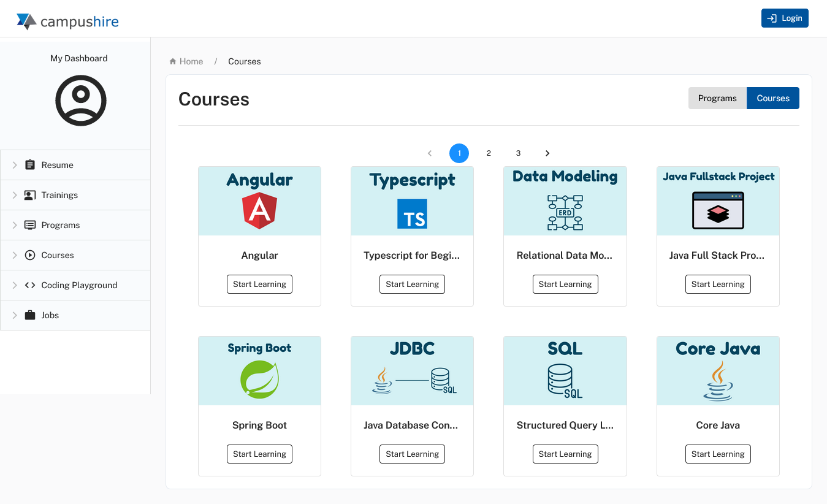This screenshot has height=504, width=827.
Task: Click the Resume clipboard icon
Action: pyautogui.click(x=29, y=165)
